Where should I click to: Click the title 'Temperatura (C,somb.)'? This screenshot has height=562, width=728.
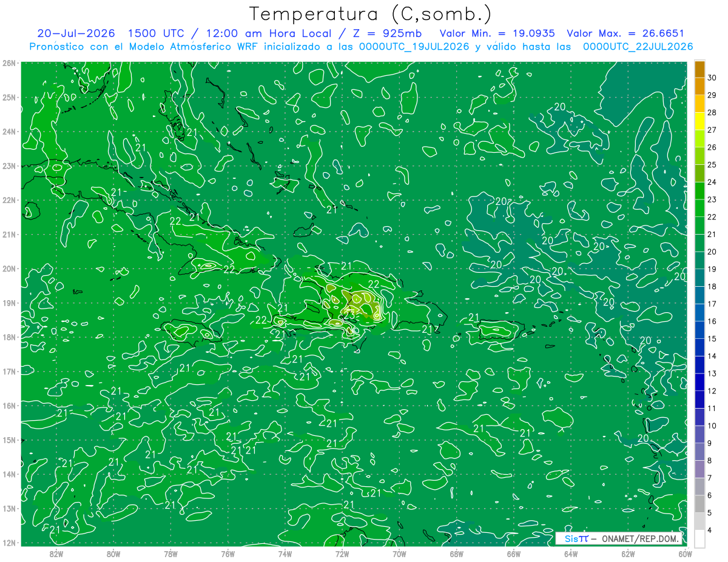tap(370, 13)
